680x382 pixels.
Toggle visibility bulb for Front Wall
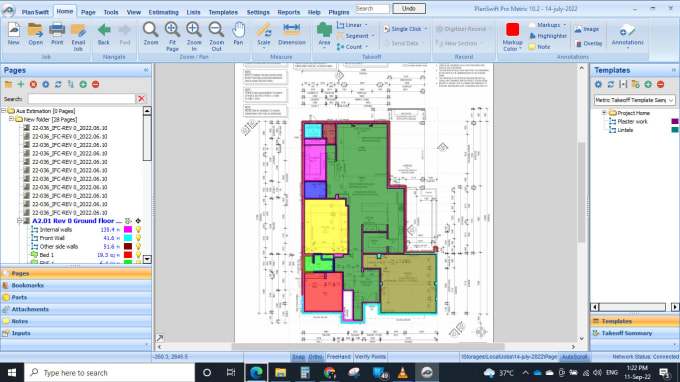[x=138, y=238]
